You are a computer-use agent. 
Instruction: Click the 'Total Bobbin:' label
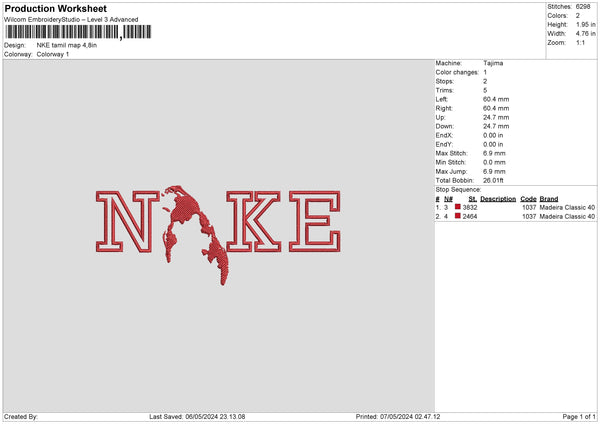455,180
